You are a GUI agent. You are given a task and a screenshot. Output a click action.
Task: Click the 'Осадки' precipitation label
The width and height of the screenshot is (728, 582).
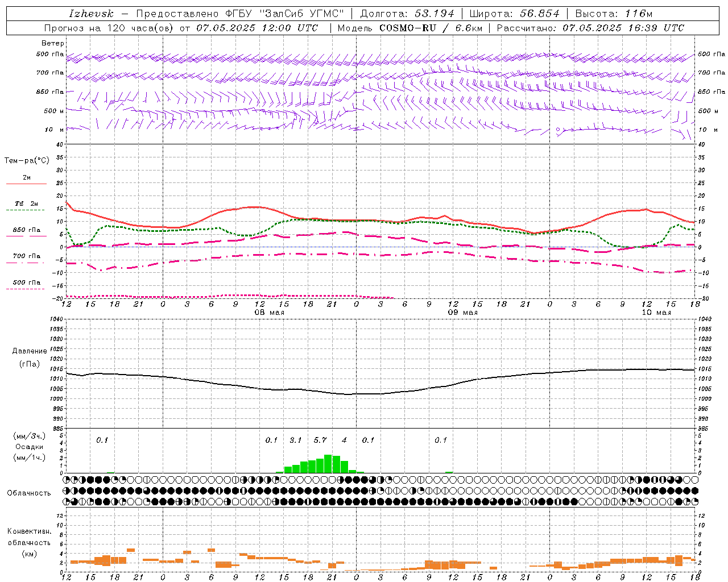pyautogui.click(x=30, y=447)
